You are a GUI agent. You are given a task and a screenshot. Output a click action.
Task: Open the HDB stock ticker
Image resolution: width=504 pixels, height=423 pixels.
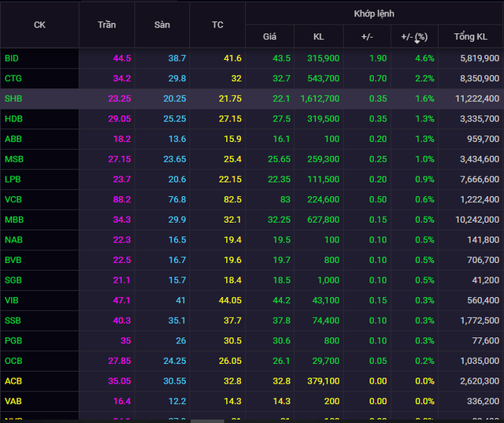tap(13, 119)
